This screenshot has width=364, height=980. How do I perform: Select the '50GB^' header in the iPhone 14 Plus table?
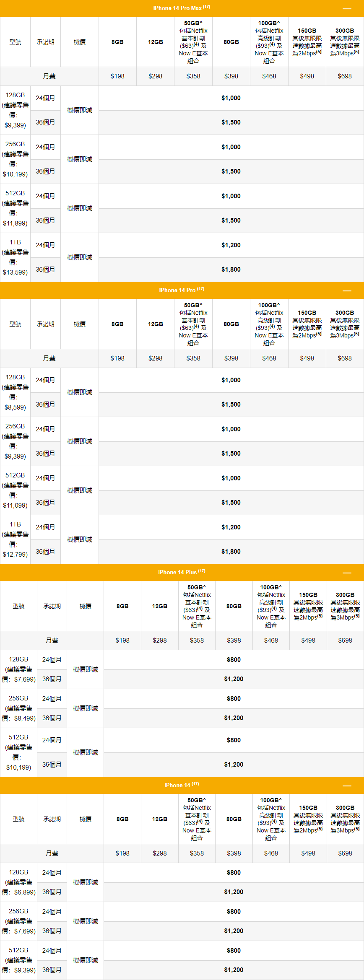(x=197, y=606)
